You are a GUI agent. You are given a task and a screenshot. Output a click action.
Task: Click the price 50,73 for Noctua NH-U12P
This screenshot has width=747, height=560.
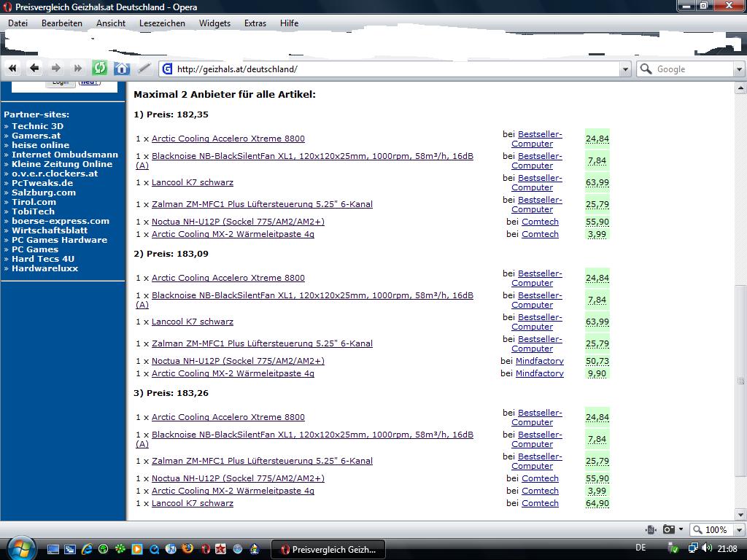click(597, 362)
